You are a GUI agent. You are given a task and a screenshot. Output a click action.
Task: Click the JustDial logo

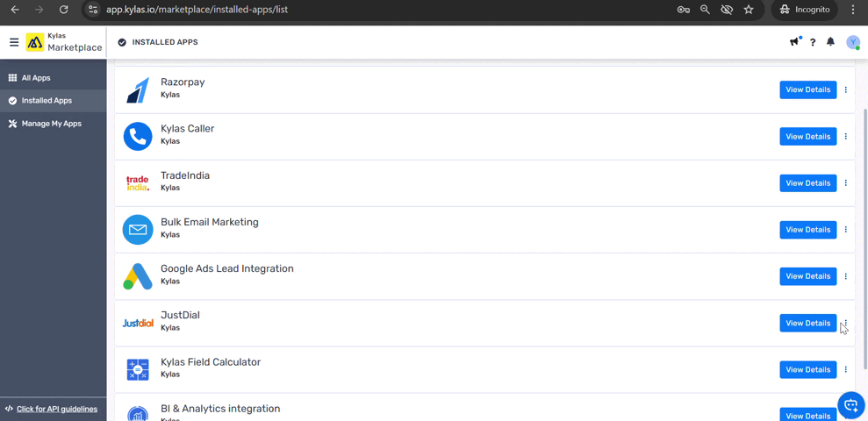[138, 323]
